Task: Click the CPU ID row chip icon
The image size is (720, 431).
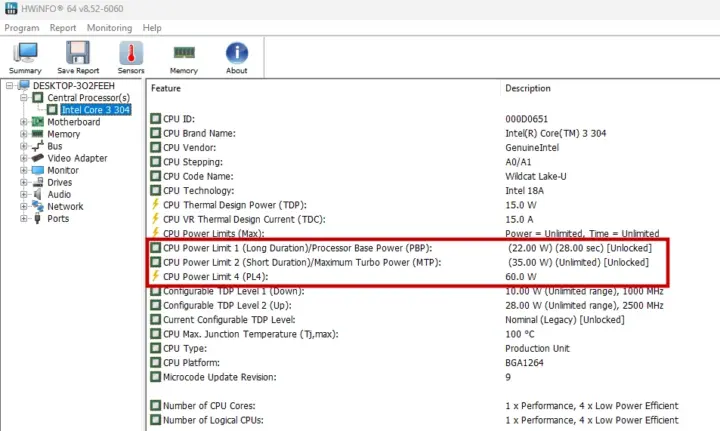Action: tap(156, 119)
